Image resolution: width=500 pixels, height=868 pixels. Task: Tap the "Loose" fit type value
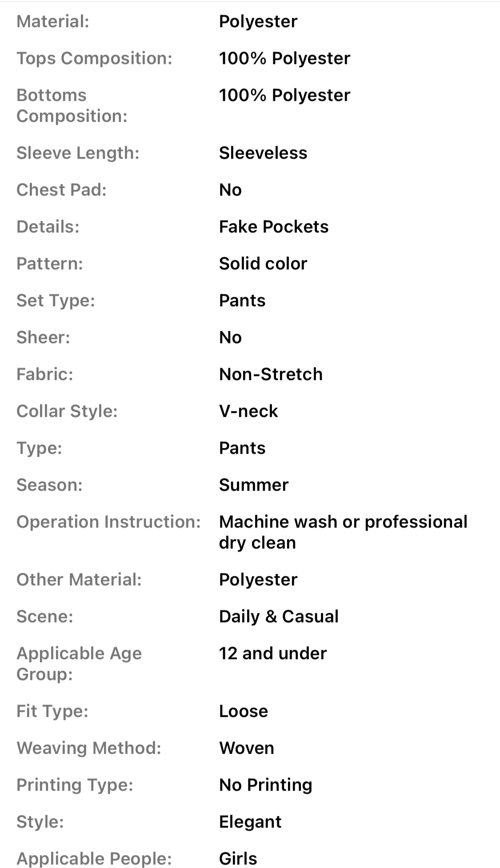pos(243,711)
